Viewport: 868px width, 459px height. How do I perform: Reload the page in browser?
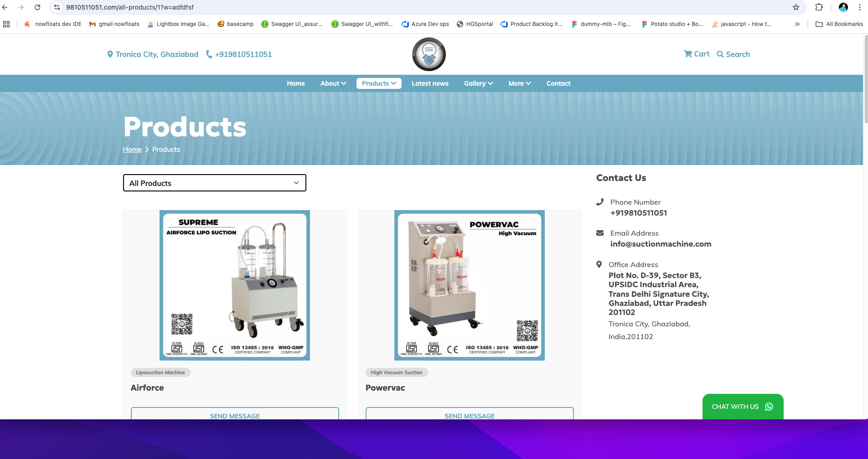click(x=37, y=7)
